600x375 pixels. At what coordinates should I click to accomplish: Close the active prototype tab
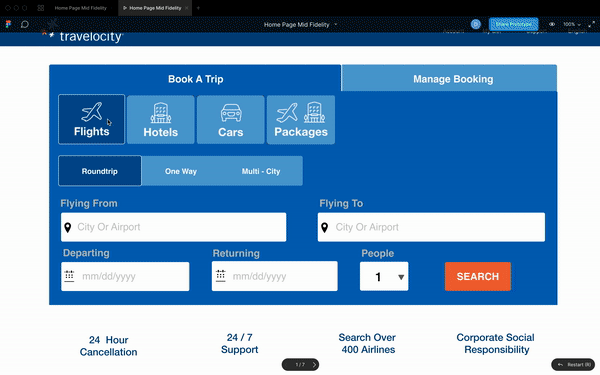187,8
